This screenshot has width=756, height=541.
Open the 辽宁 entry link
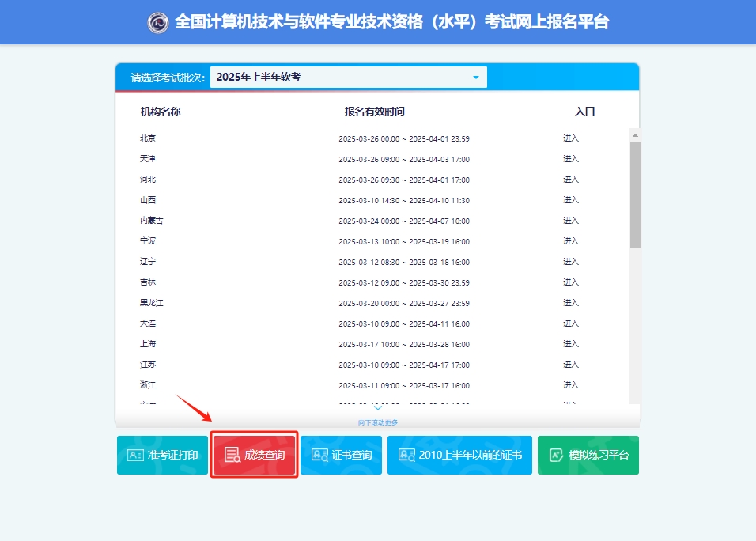tap(571, 262)
